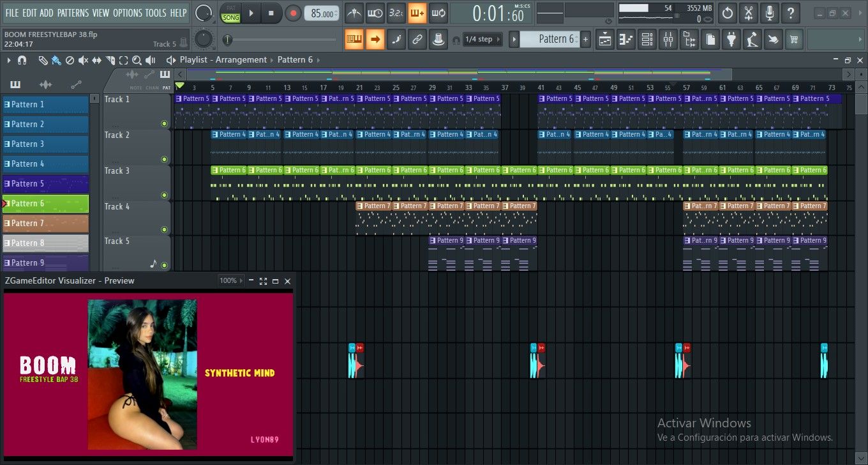Viewport: 868px width, 465px height.
Task: Select the Playback speaker tool
Action: 151,60
